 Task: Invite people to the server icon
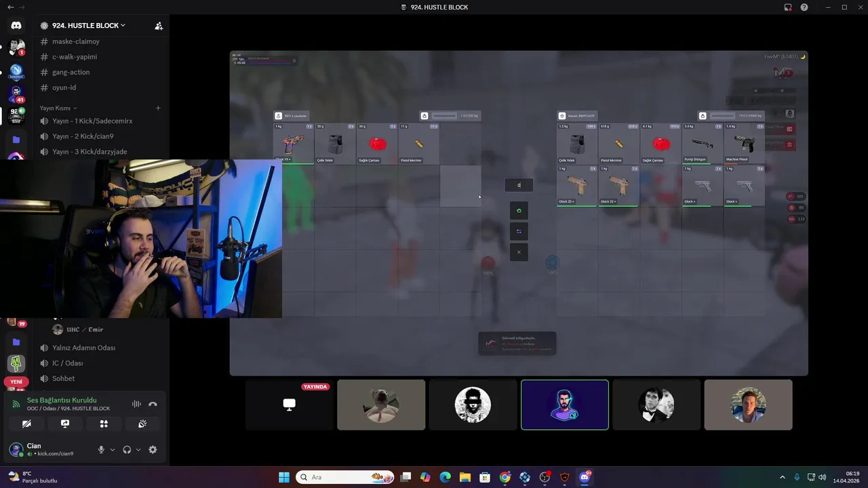pos(159,26)
